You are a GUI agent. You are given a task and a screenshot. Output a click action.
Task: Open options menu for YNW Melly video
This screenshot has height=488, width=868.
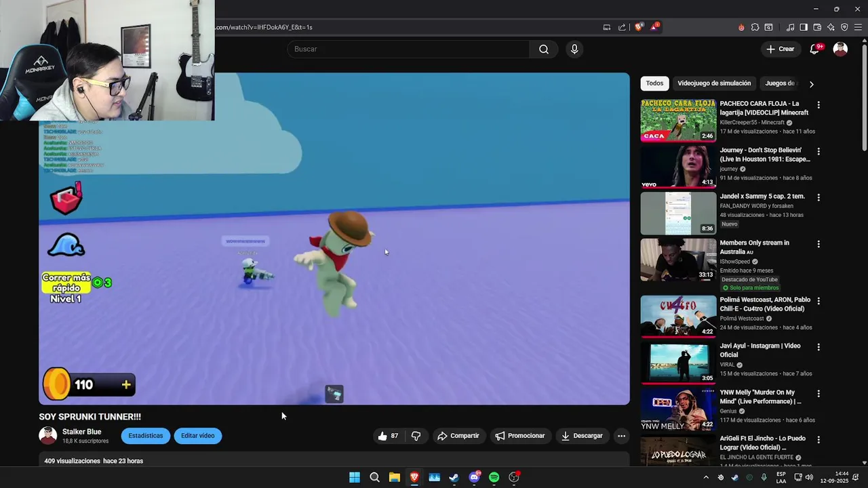[x=818, y=393]
